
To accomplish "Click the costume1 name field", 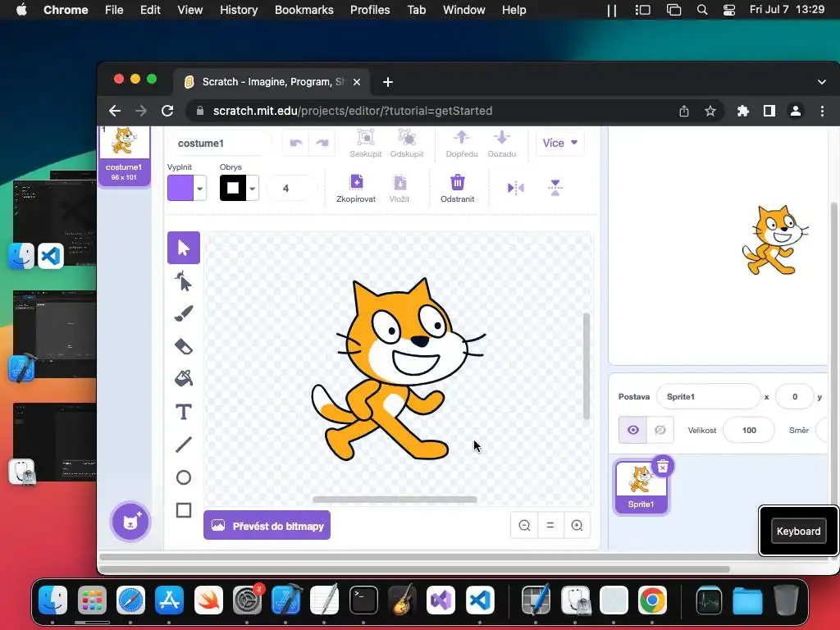I will [x=220, y=143].
